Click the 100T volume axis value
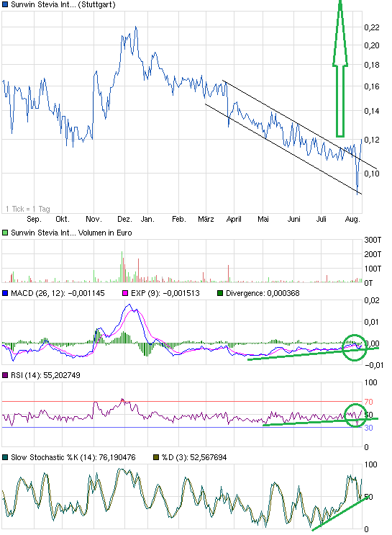The width and height of the screenshot is (392, 535). [373, 269]
